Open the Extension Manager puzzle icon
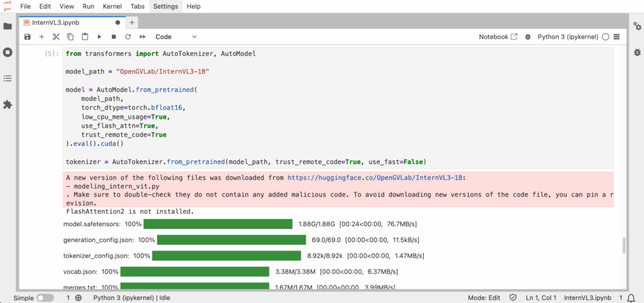The width and height of the screenshot is (644, 303). 8,105
